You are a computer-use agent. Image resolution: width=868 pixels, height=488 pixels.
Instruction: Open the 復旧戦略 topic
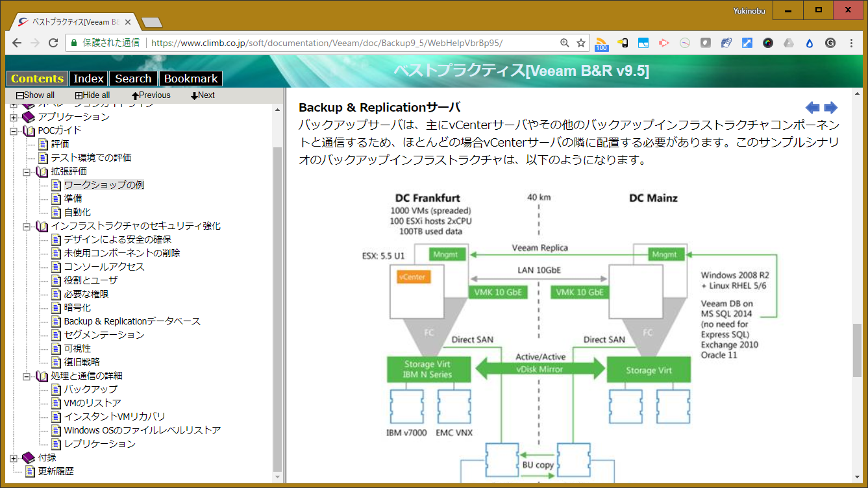click(x=82, y=362)
